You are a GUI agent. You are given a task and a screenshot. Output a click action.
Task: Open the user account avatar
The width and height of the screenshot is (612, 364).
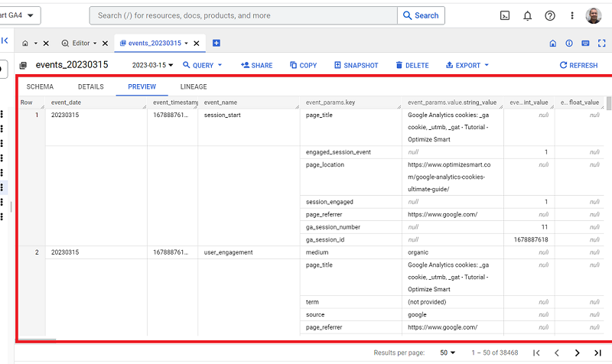(x=594, y=15)
